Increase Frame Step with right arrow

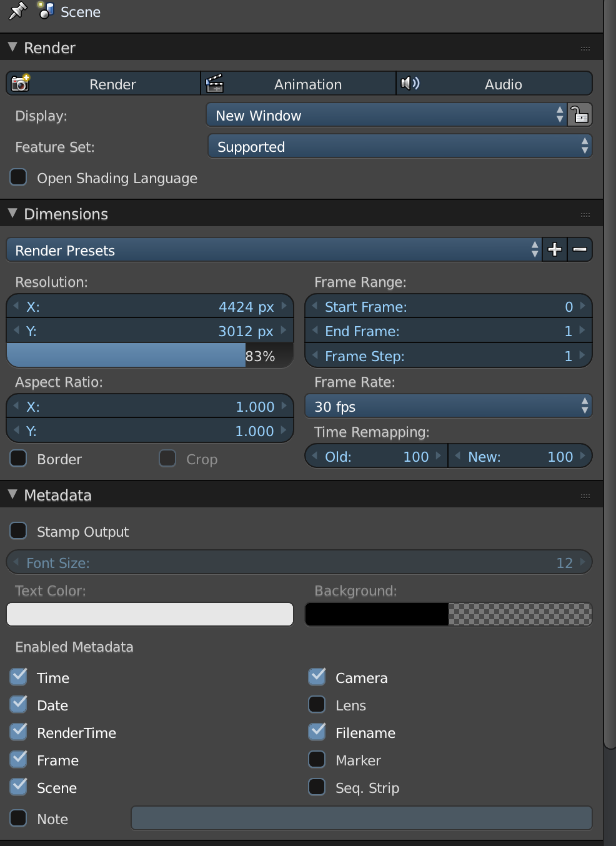583,356
